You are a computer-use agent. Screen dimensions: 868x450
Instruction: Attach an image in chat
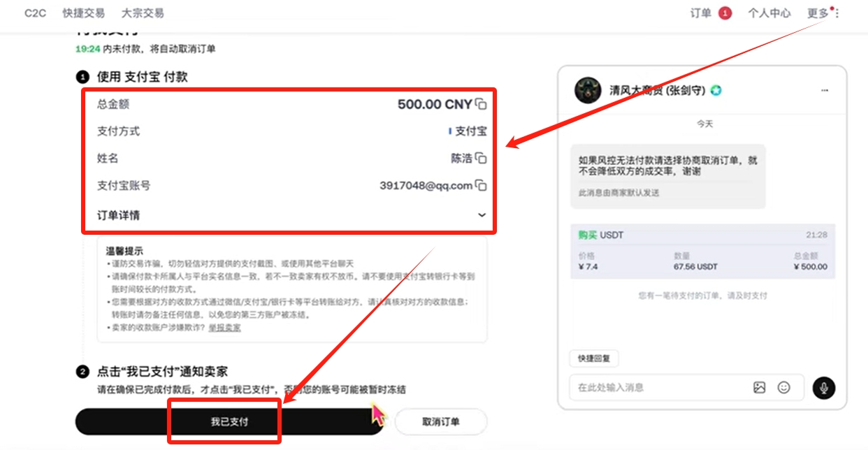click(760, 387)
